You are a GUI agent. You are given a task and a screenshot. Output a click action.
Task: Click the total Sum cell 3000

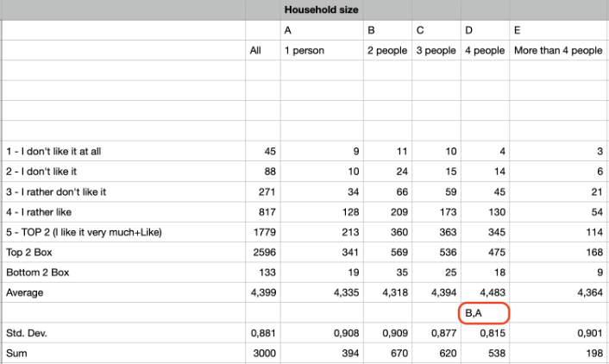point(263,353)
